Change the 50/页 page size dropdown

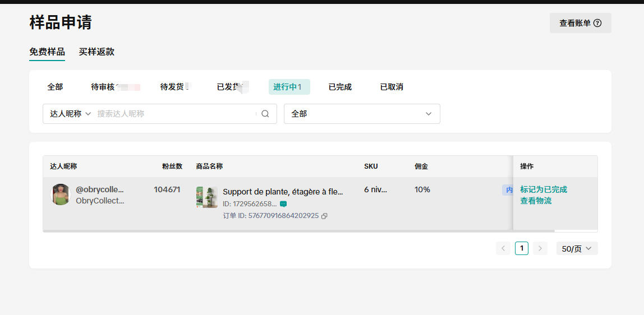(577, 248)
